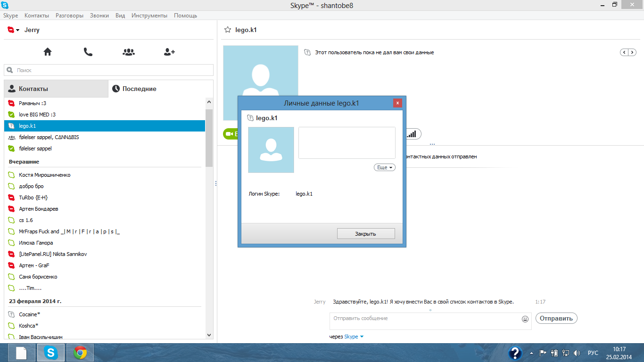Open Chrome from the taskbar
The image size is (644, 362).
80,353
